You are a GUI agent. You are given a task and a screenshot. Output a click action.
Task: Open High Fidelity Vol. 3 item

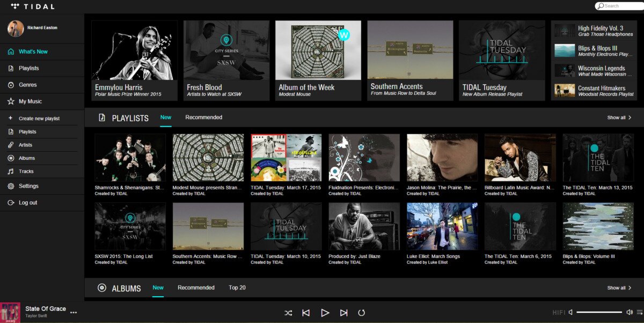click(594, 31)
